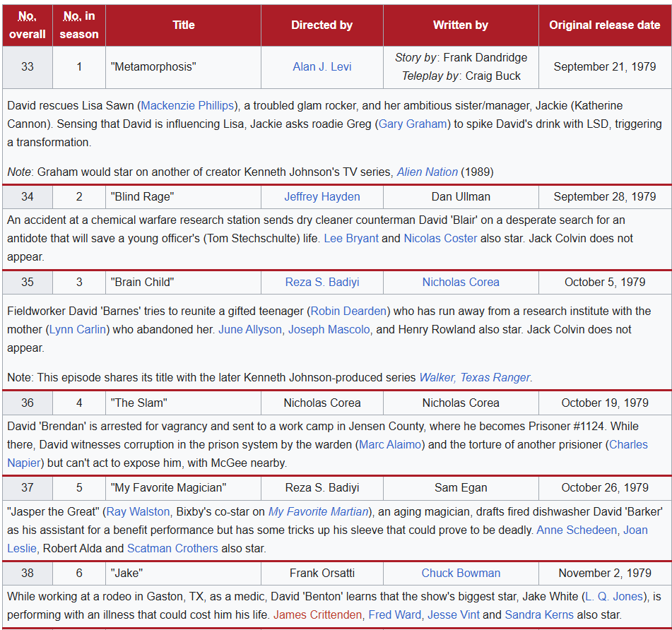Screen dimensions: 672x630
Task: Open the Reza S. Badiyi link in Brain Child row
Action: click(x=322, y=283)
